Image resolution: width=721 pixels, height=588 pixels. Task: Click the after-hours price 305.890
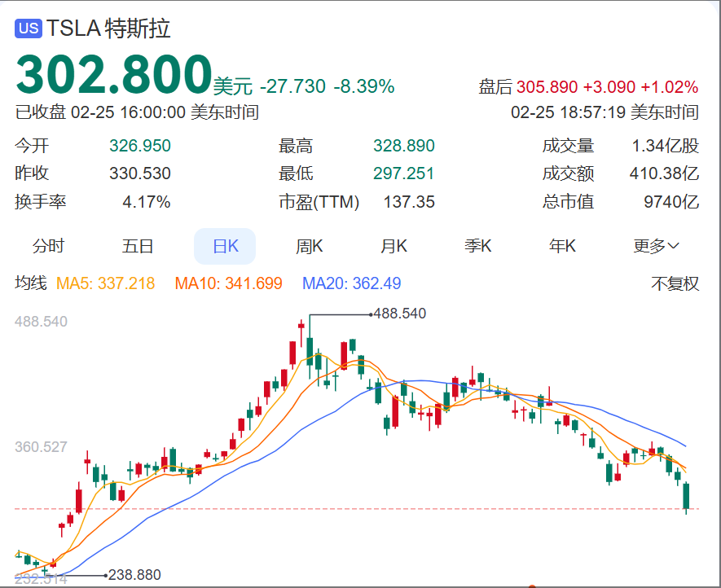click(x=547, y=87)
